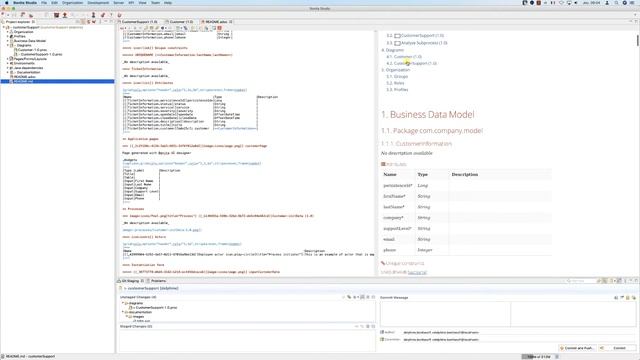Switch to Customer (1.0) editor tab

[181, 22]
